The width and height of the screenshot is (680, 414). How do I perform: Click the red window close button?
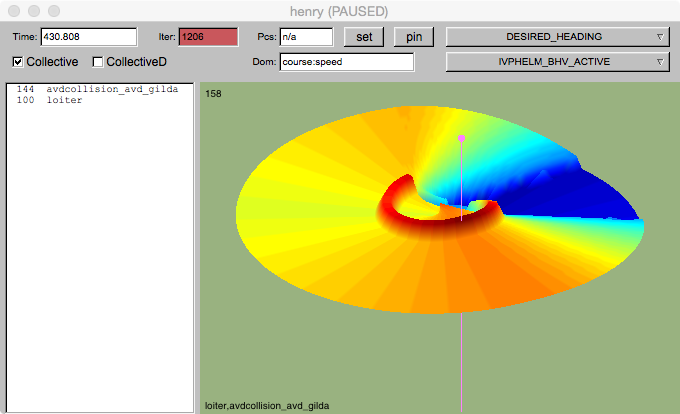[13, 10]
